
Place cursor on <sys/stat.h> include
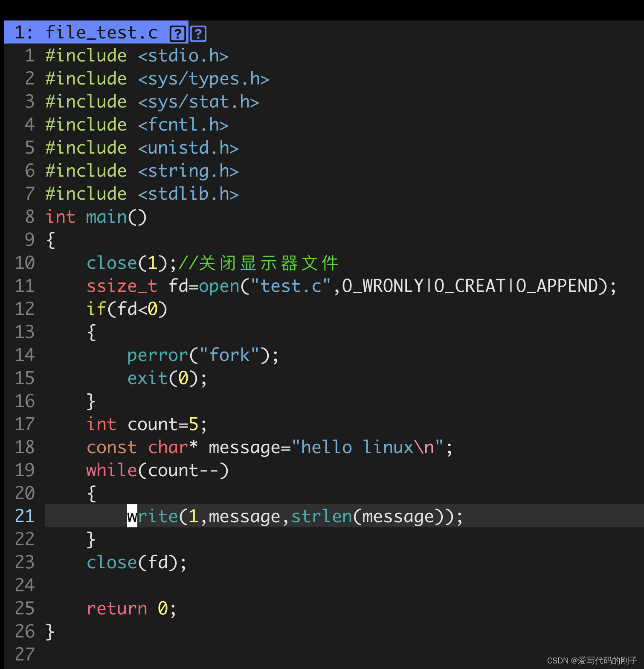tap(198, 102)
